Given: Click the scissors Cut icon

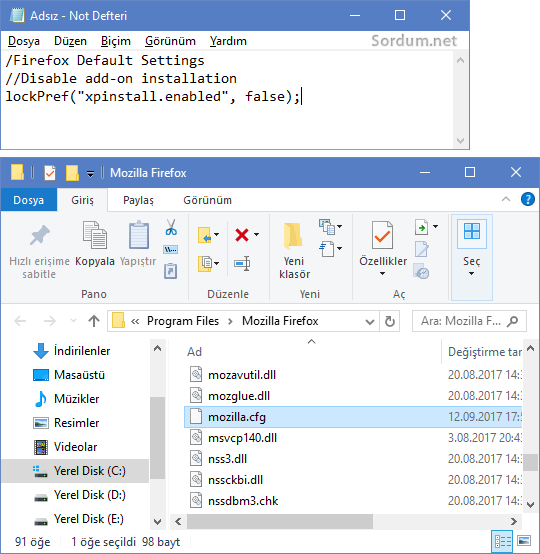Looking at the screenshot, I should [171, 227].
